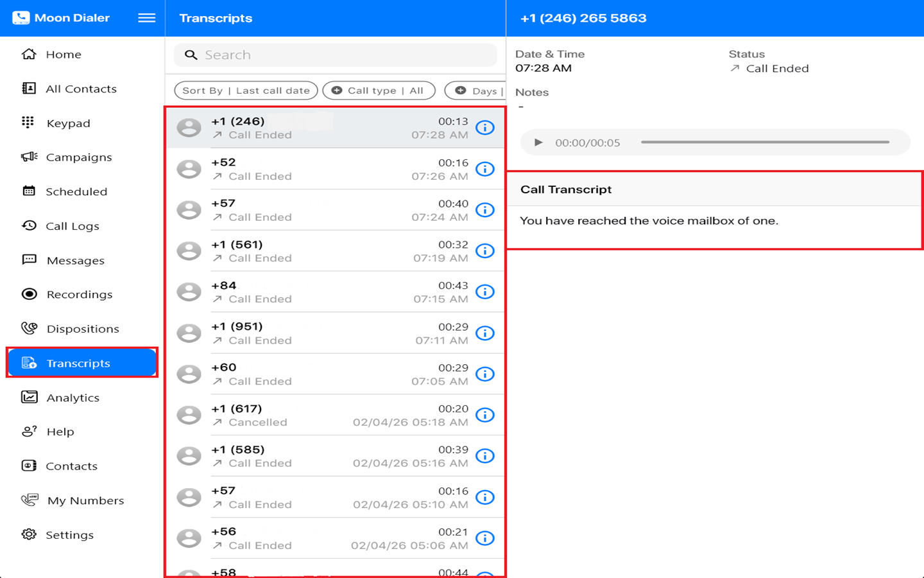Open the Settings menu item
The width and height of the screenshot is (924, 578).
click(x=69, y=535)
